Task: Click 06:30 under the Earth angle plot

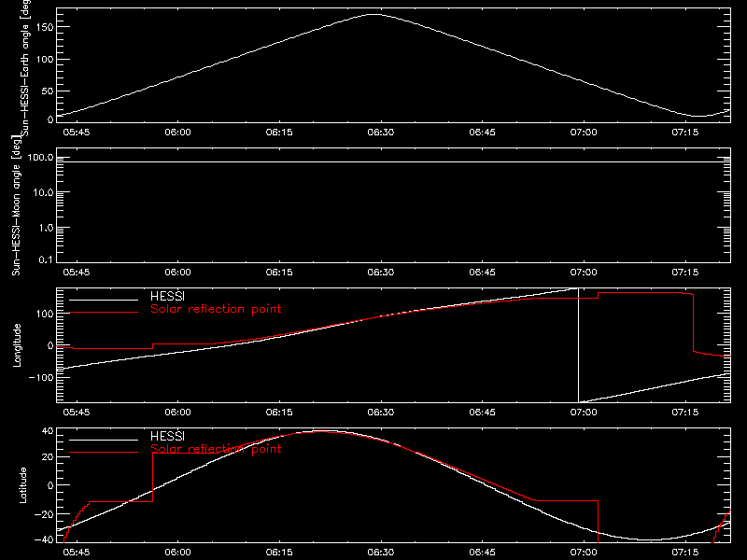Action: (x=381, y=132)
